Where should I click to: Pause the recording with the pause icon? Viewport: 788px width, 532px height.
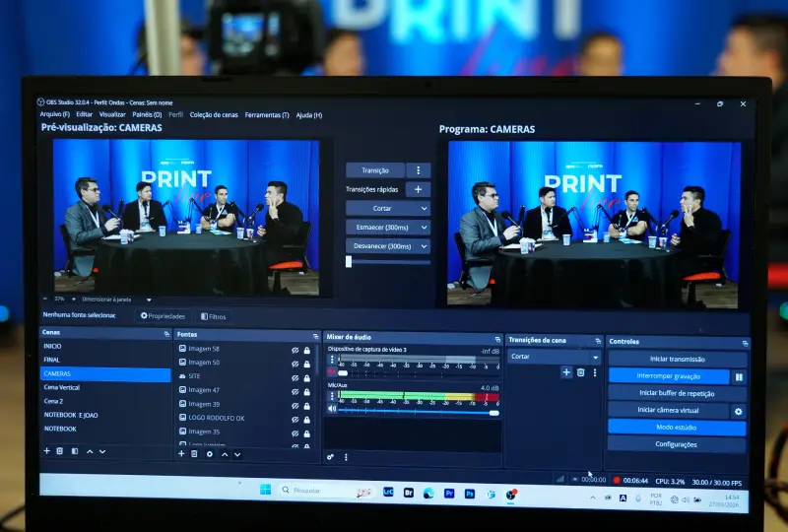pyautogui.click(x=739, y=376)
